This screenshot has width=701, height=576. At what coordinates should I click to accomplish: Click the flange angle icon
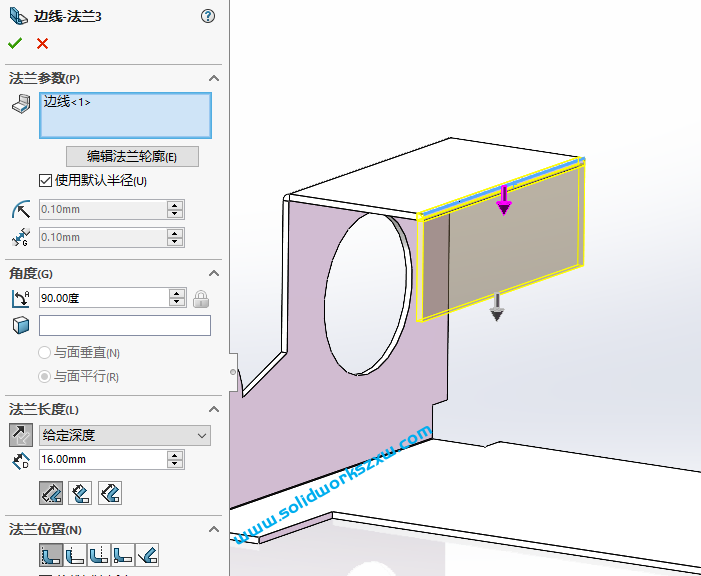pos(21,298)
